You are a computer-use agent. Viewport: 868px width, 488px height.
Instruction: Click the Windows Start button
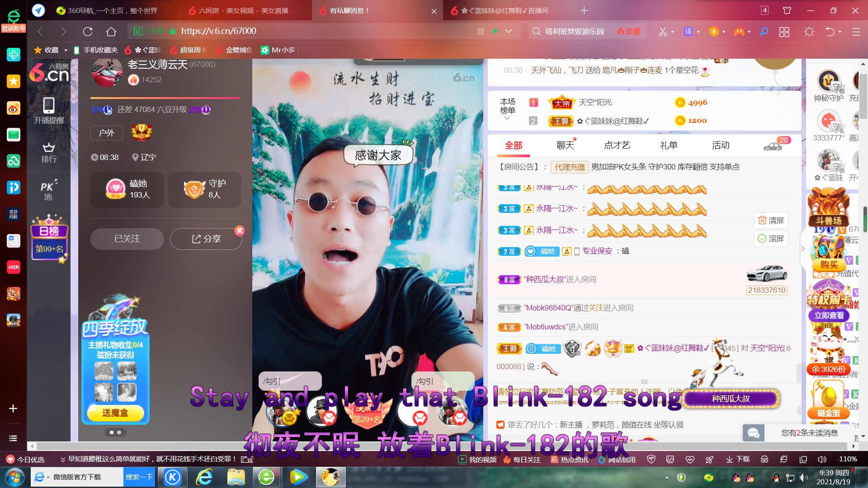coord(14,477)
